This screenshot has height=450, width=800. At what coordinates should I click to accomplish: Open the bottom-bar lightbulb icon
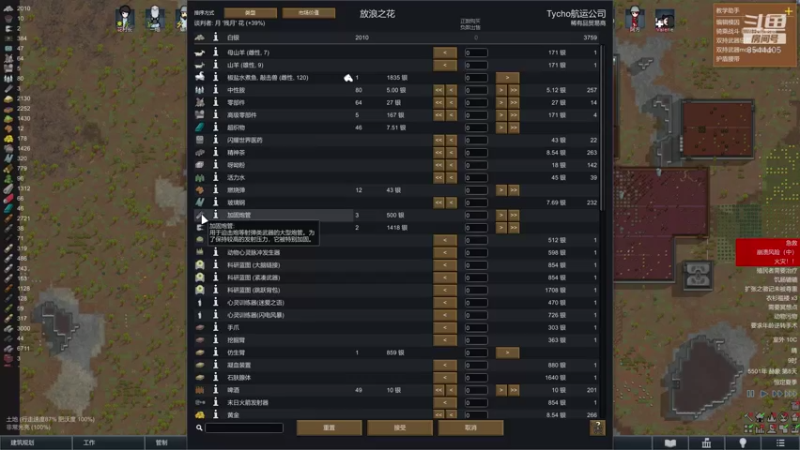743,443
